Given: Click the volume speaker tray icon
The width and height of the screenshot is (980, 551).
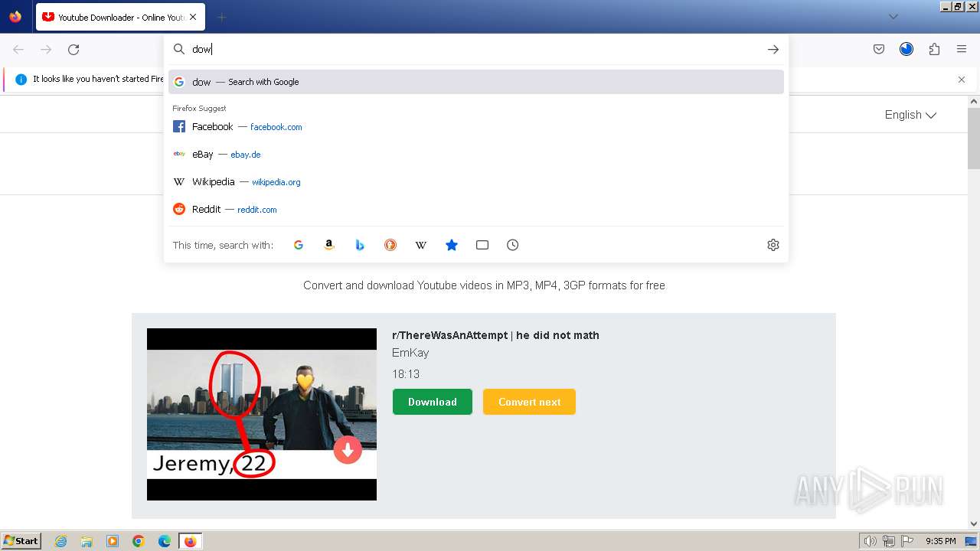Looking at the screenshot, I should click(871, 541).
